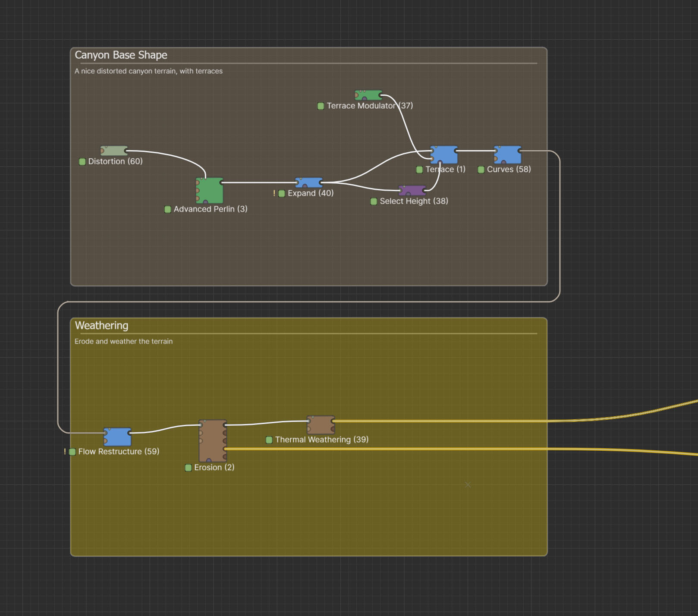Select the Canyon Base Shape group title
The image size is (698, 616).
click(x=121, y=55)
